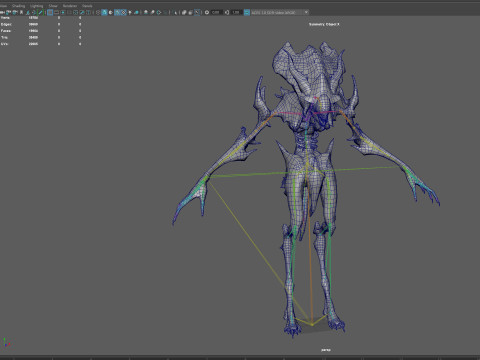The width and height of the screenshot is (480, 360).
Task: Click the Image Plane icon
Action: pos(28,12)
